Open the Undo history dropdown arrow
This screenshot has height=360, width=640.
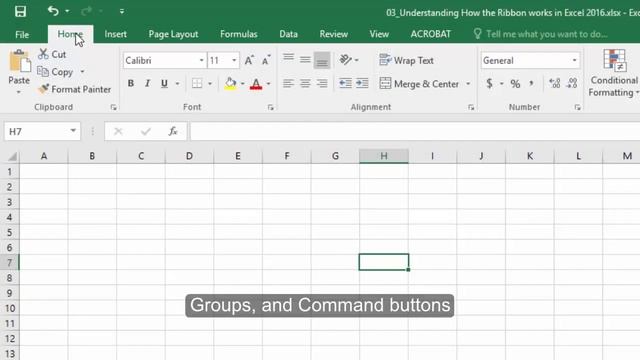[x=67, y=11]
